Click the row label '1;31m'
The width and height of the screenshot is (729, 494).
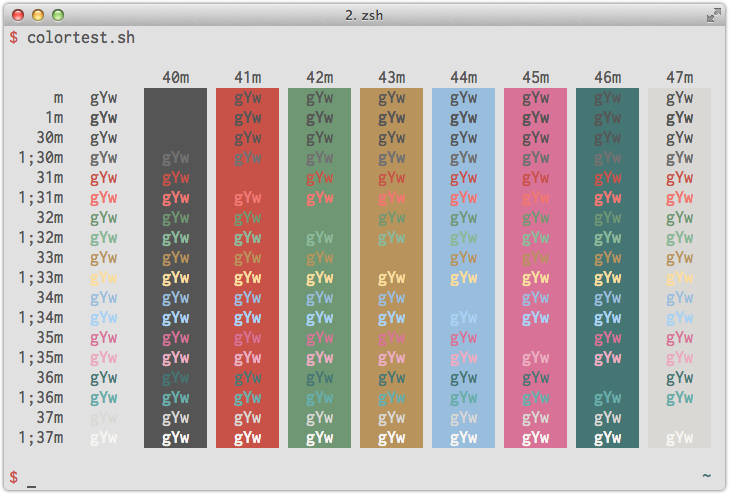41,198
